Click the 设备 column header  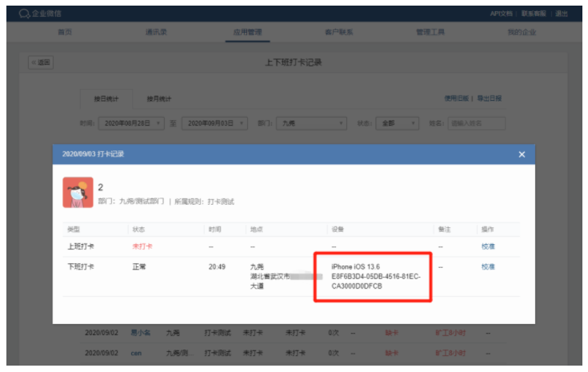[338, 230]
